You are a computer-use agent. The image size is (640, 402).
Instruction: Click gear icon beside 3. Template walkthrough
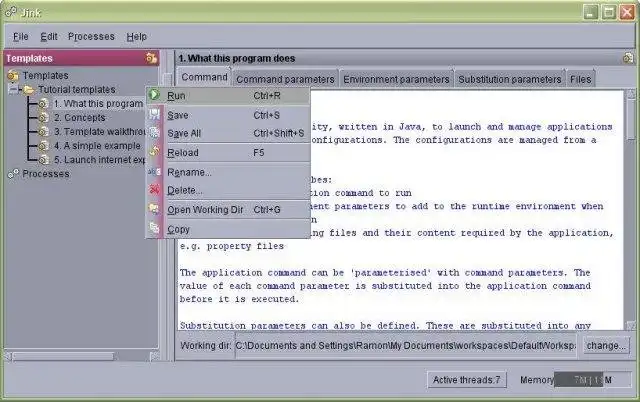pyautogui.click(x=44, y=132)
